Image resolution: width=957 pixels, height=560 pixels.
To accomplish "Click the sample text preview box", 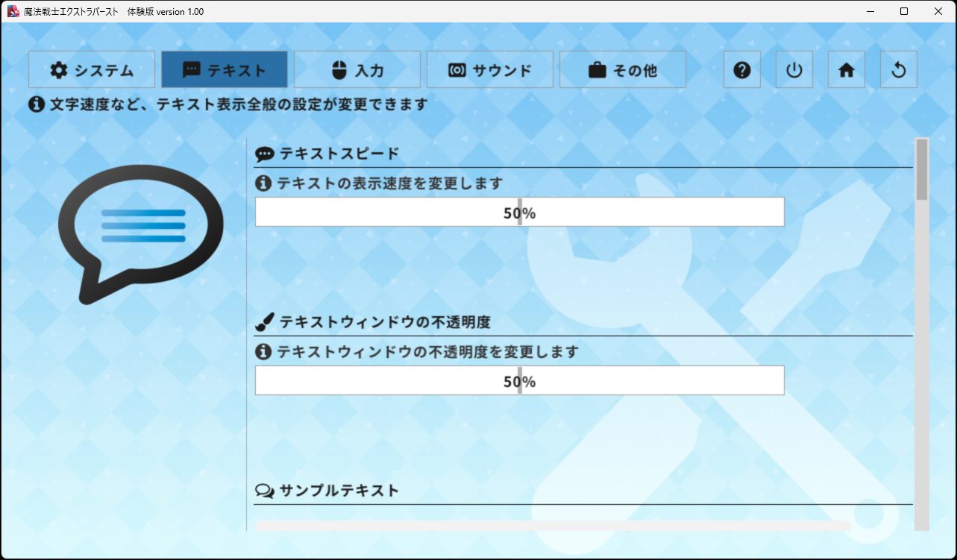I will [x=553, y=526].
